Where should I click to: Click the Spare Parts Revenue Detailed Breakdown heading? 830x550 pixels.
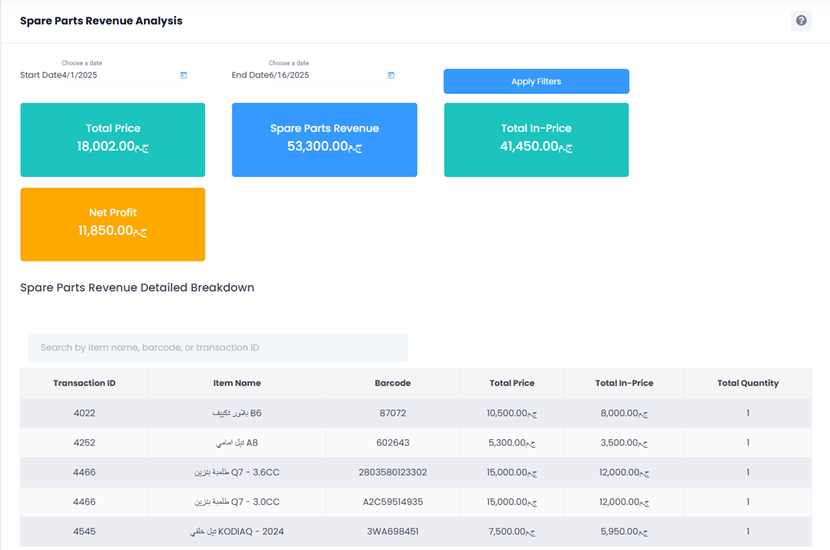[137, 287]
